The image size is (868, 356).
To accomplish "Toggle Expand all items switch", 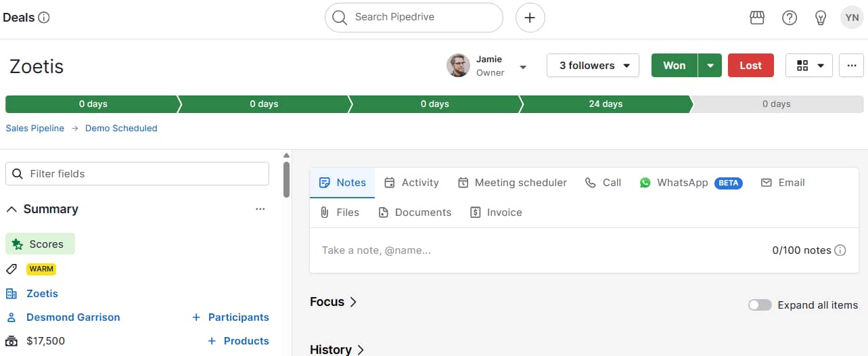I will 760,305.
